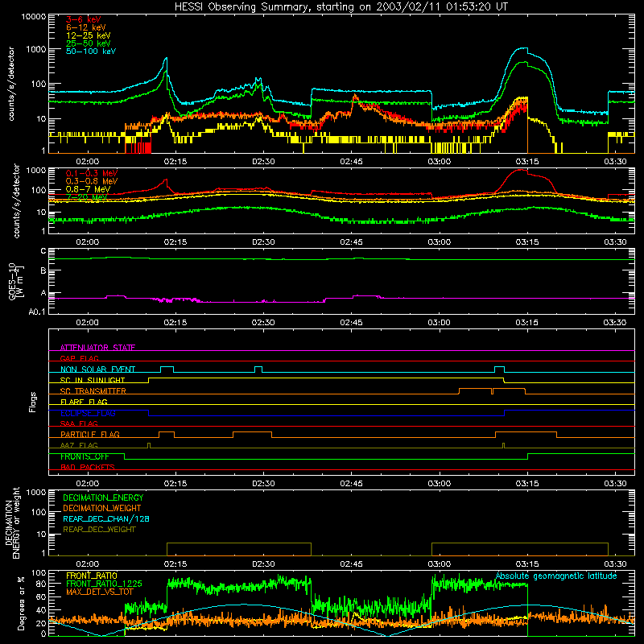644x644 pixels.
Task: Pick the SC_IN_SUNLIGHT flag label
Action: [93, 380]
